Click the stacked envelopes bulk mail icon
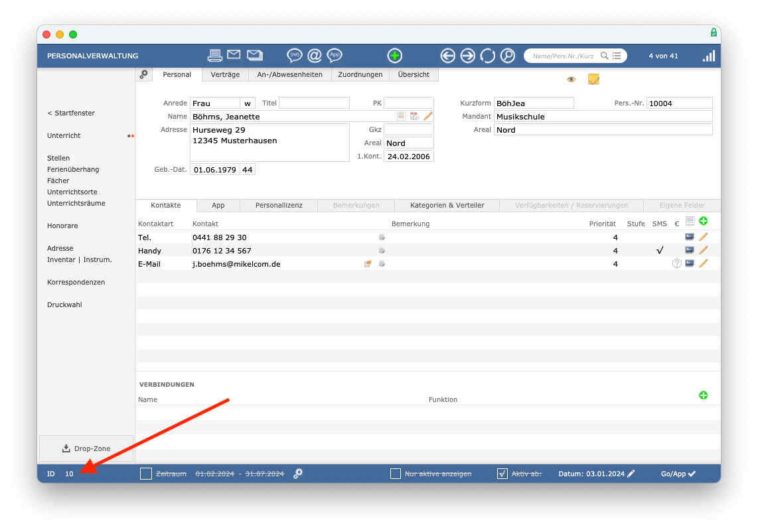758x532 pixels. click(255, 55)
